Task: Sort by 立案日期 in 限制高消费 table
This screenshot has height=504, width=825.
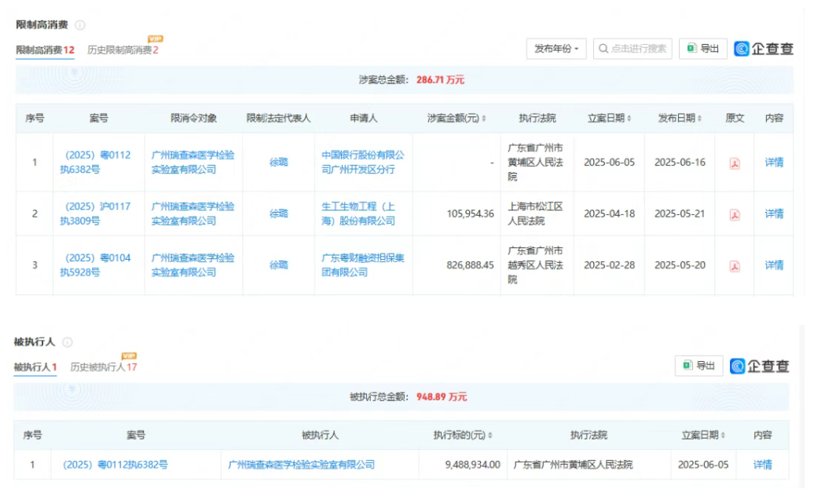Action: coord(629,119)
